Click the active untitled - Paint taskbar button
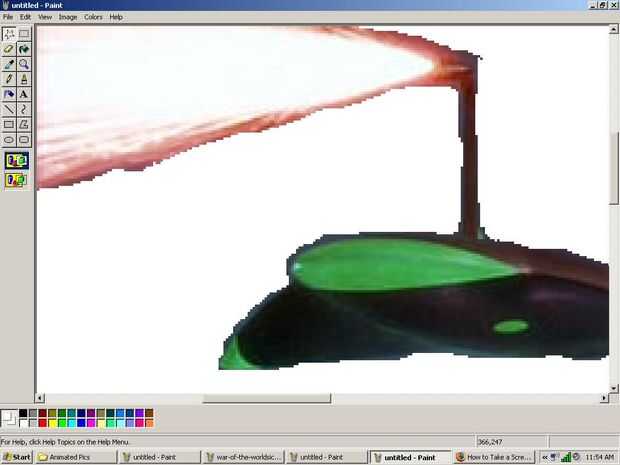Screen dimensions: 620x465 [x=410, y=457]
